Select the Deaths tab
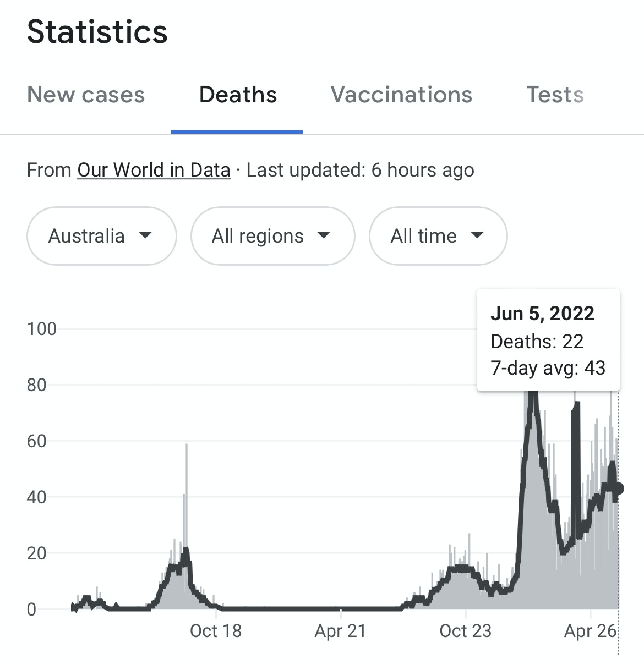The image size is (644, 664). (x=238, y=95)
